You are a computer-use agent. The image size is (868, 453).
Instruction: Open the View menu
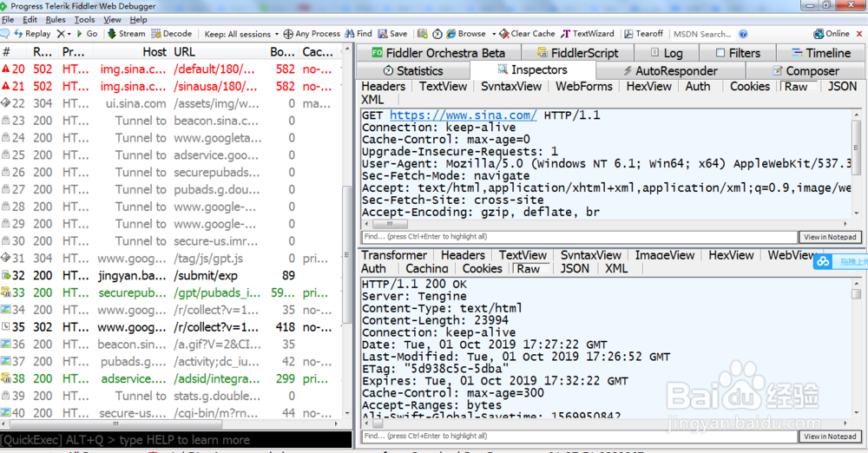pyautogui.click(x=112, y=19)
